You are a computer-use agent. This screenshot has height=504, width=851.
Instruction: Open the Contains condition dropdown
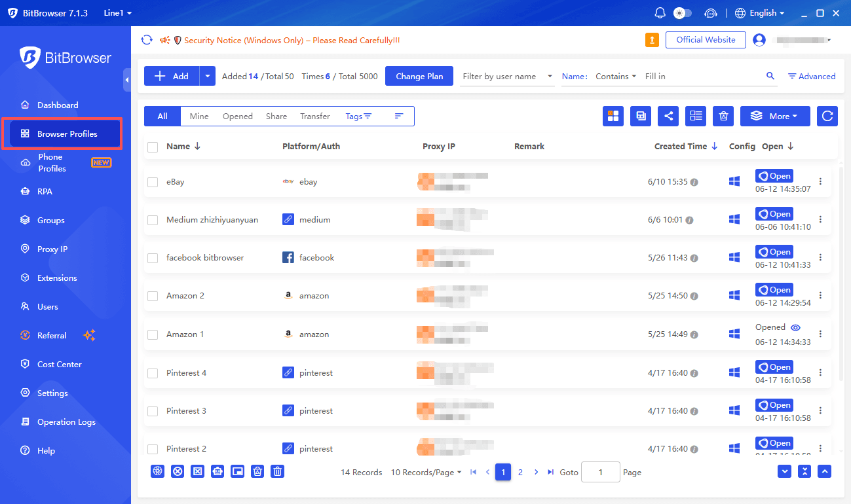[615, 76]
